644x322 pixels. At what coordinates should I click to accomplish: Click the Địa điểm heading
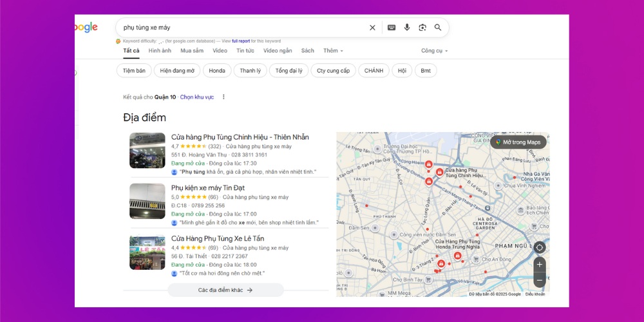click(144, 117)
